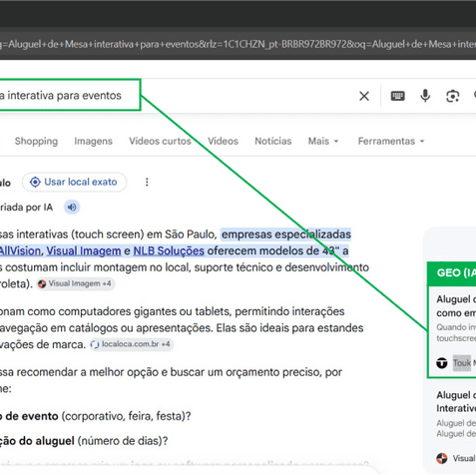This screenshot has width=476, height=475.
Task: Open the Touk source card in the side panel
Action: pyautogui.click(x=452, y=332)
